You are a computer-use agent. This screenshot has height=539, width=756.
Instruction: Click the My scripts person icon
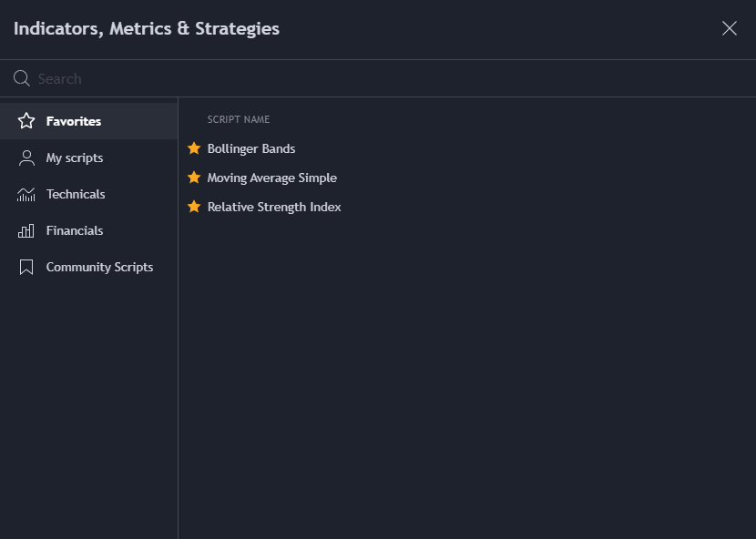click(x=26, y=158)
